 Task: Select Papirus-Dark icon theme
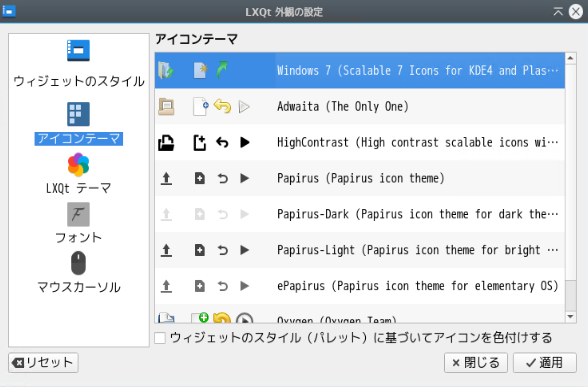[360, 214]
